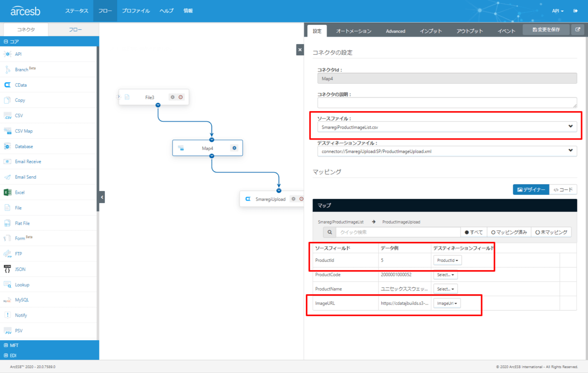Click the コネクタの説明 text box
The width and height of the screenshot is (588, 373).
click(447, 102)
